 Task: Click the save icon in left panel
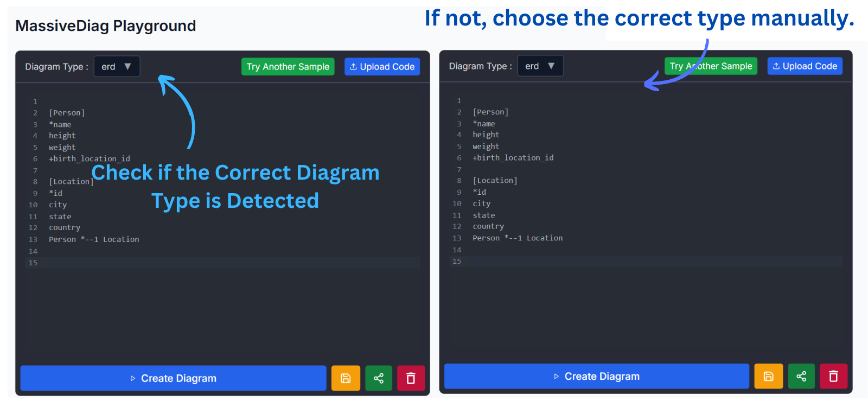coord(346,378)
